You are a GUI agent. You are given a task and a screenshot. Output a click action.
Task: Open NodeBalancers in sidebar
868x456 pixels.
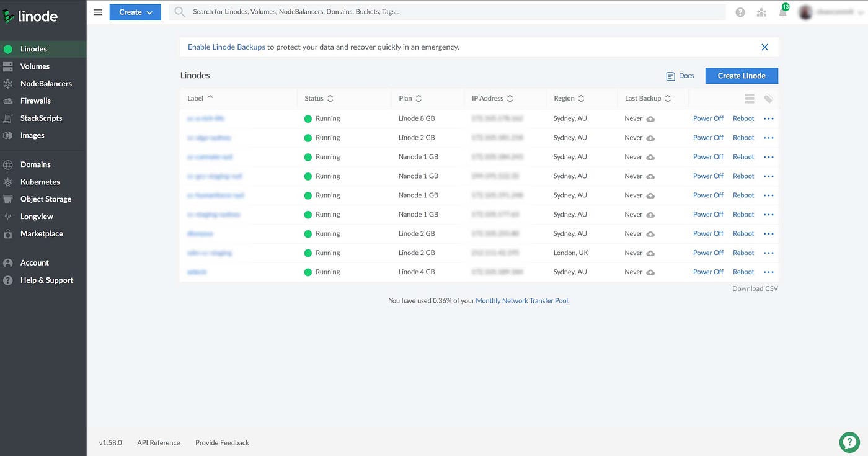43,83
